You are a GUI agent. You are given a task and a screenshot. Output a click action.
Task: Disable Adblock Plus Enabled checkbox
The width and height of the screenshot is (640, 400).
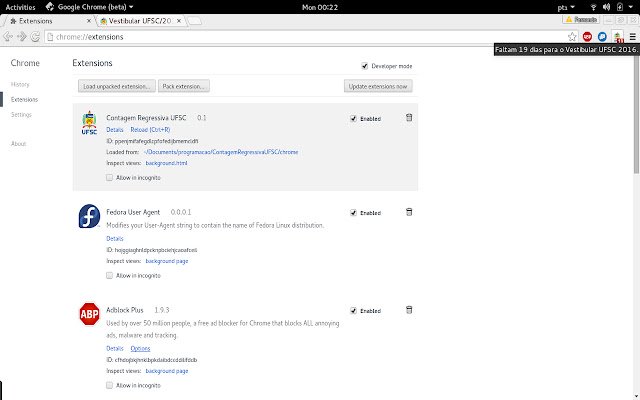point(353,311)
